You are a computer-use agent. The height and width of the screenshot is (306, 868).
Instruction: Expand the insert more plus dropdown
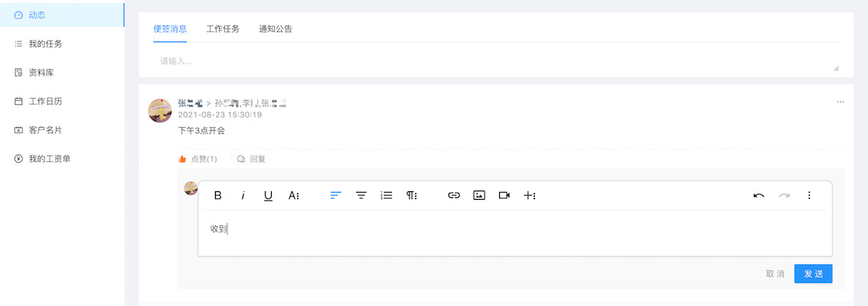[530, 195]
